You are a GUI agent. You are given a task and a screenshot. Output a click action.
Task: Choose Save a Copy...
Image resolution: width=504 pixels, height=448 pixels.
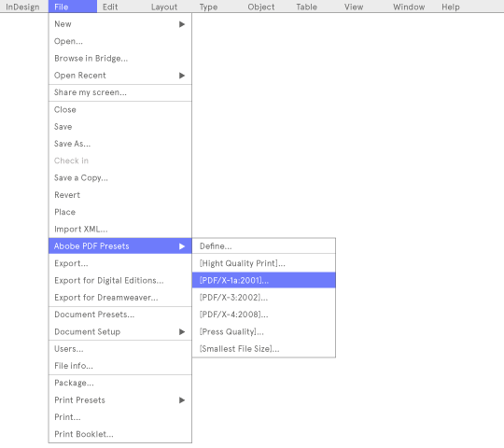pyautogui.click(x=120, y=177)
